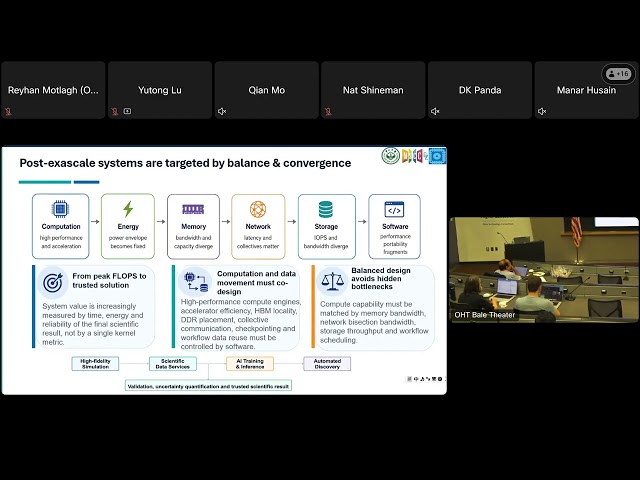Click the 'Network' card label
The height and width of the screenshot is (480, 640).
point(258,227)
